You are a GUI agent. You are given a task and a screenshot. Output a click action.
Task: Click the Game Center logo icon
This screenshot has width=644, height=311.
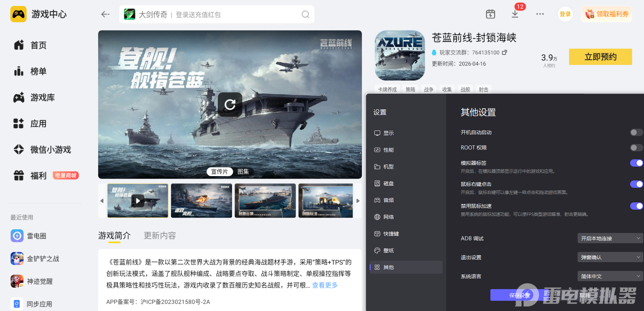tap(18, 14)
